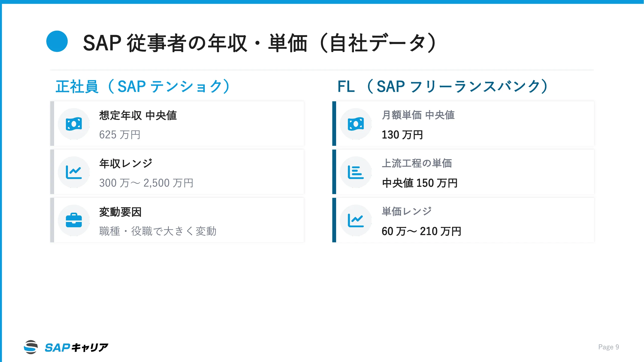Click the line chart icon beside 単価レンジ
This screenshot has height=362, width=644.
[x=356, y=220]
